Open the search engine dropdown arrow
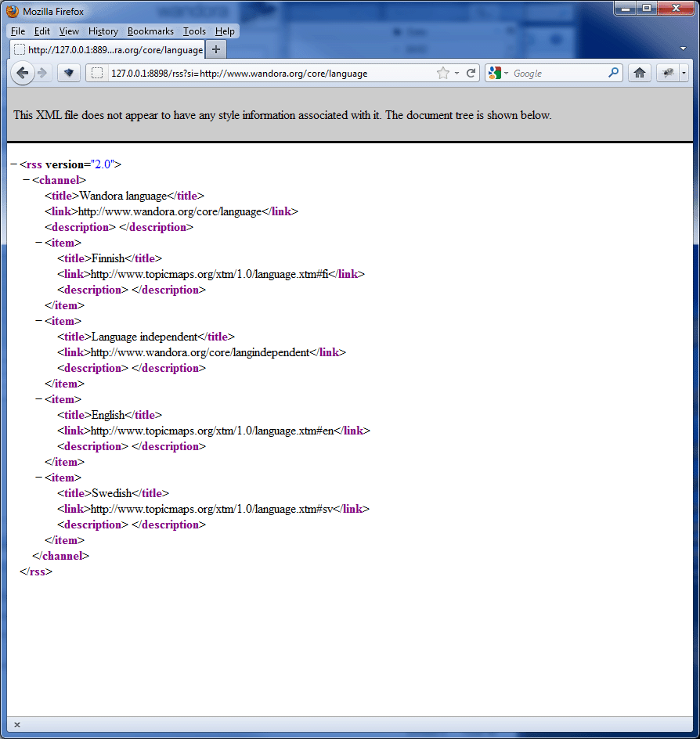The height and width of the screenshot is (739, 700). click(505, 73)
